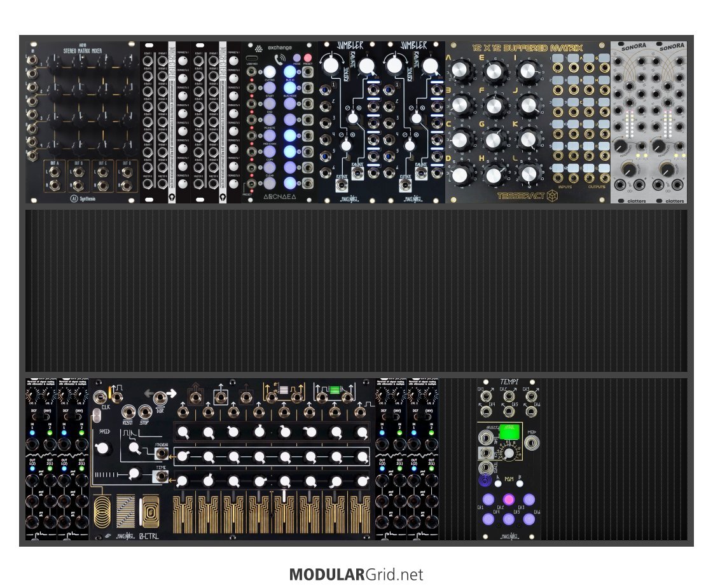Click the SPEED knob on 0-CTRL
Screen dimensions: 713x588
103,448
